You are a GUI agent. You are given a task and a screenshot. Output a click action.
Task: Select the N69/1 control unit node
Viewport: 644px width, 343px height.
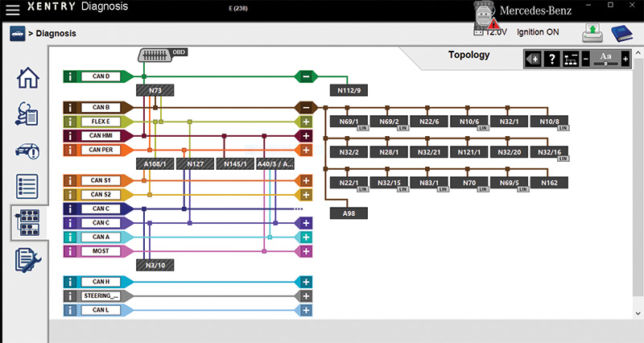[349, 122]
